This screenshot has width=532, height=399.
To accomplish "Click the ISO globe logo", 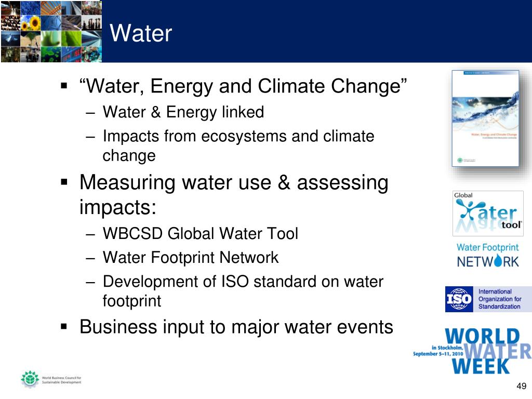I will 459,299.
